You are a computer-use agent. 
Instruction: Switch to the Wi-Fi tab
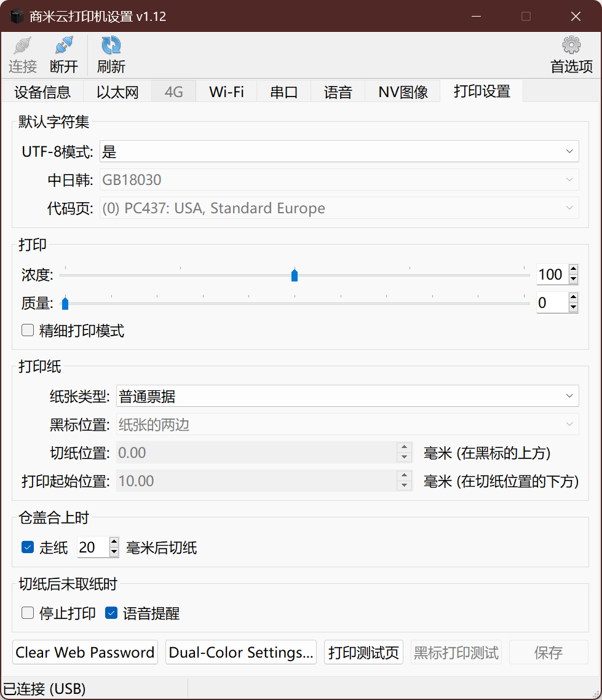[226, 92]
